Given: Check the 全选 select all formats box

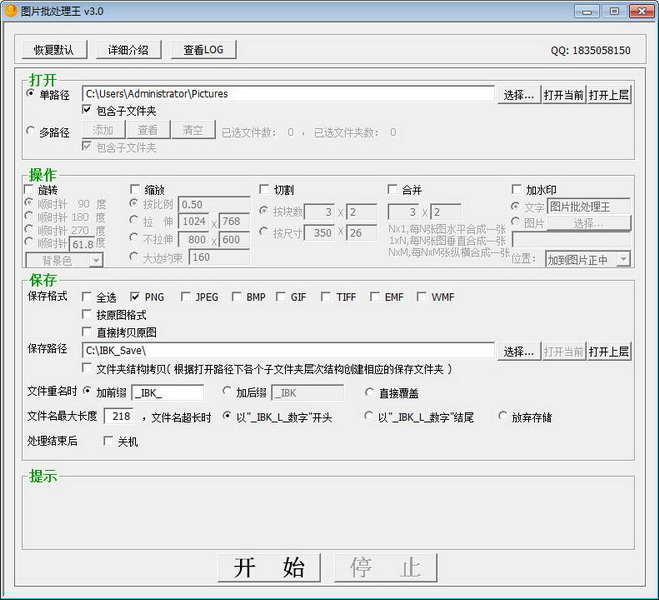Looking at the screenshot, I should (86, 297).
